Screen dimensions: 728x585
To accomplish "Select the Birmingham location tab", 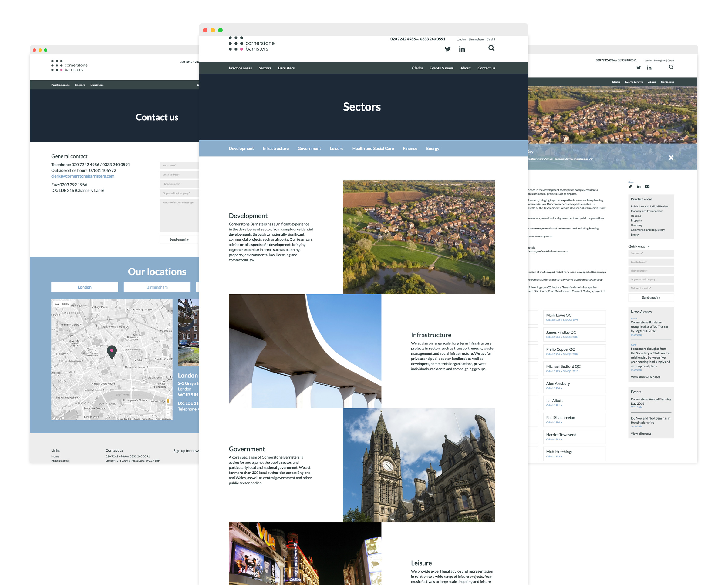I will pos(157,287).
